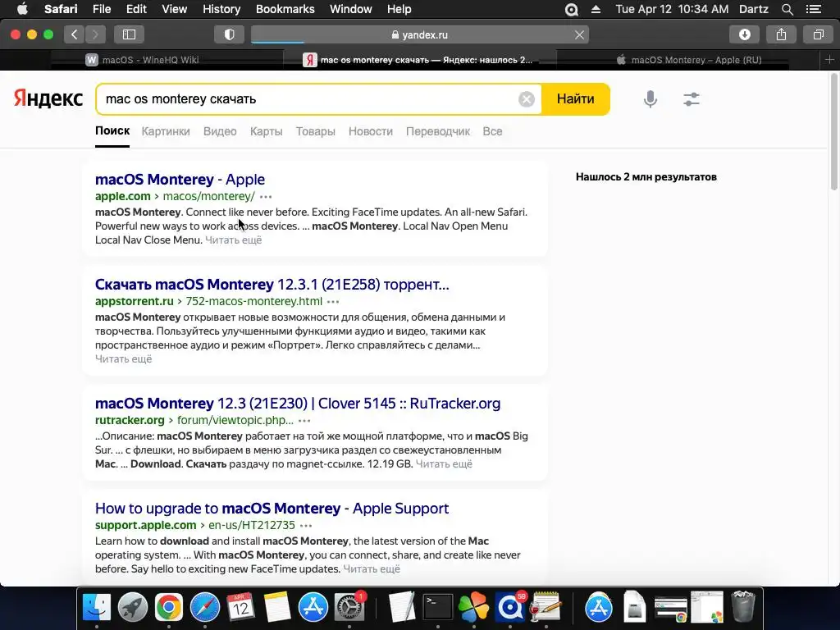Screen dimensions: 840x630
Task: Click the Найти search button
Action: (x=575, y=99)
